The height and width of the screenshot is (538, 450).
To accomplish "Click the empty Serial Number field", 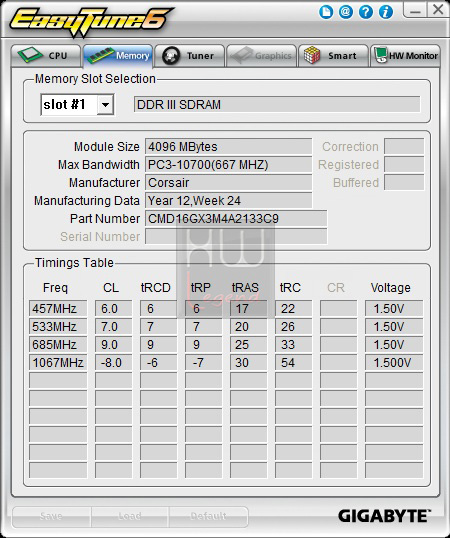I will [236, 236].
